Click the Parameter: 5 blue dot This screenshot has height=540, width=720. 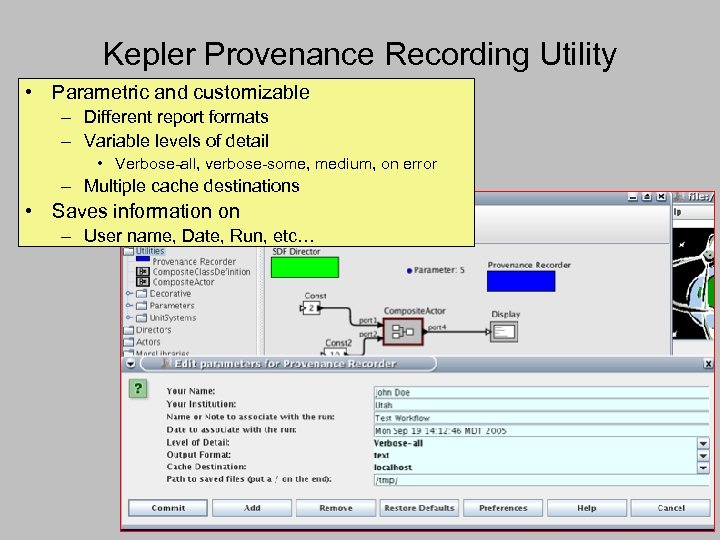tap(409, 270)
